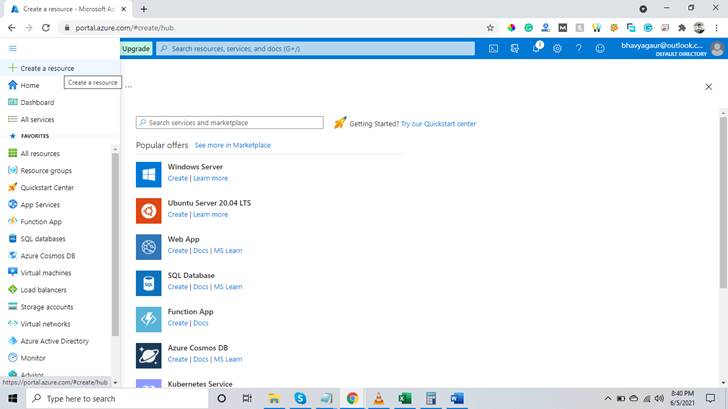Open File Explorer from the taskbar

point(274,398)
